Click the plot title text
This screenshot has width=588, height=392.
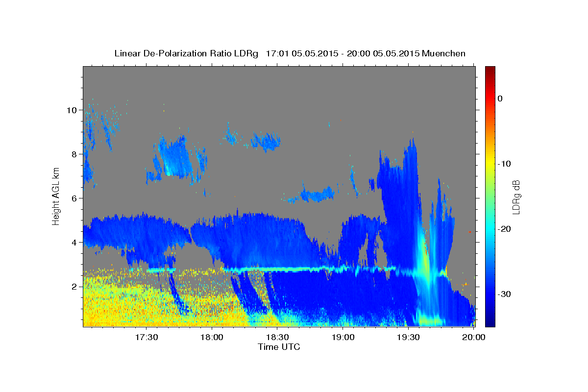(x=290, y=53)
